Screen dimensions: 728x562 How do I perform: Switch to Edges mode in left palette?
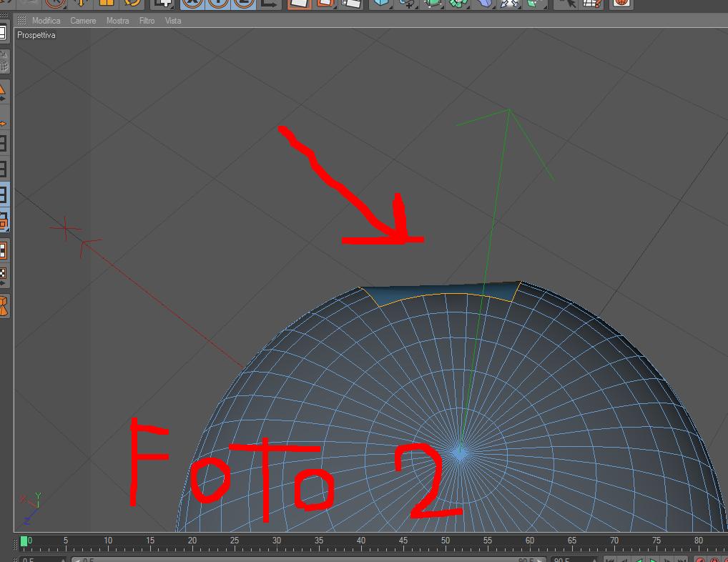(4, 169)
